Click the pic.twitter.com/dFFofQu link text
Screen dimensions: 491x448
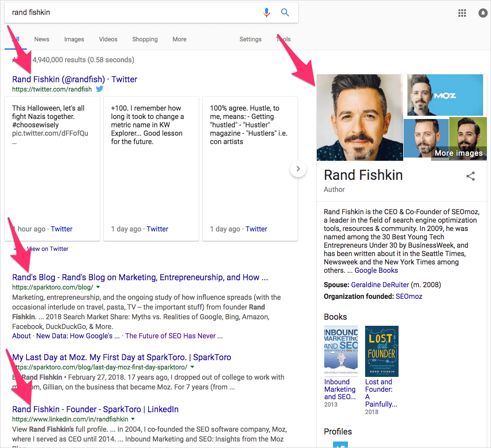coord(50,133)
